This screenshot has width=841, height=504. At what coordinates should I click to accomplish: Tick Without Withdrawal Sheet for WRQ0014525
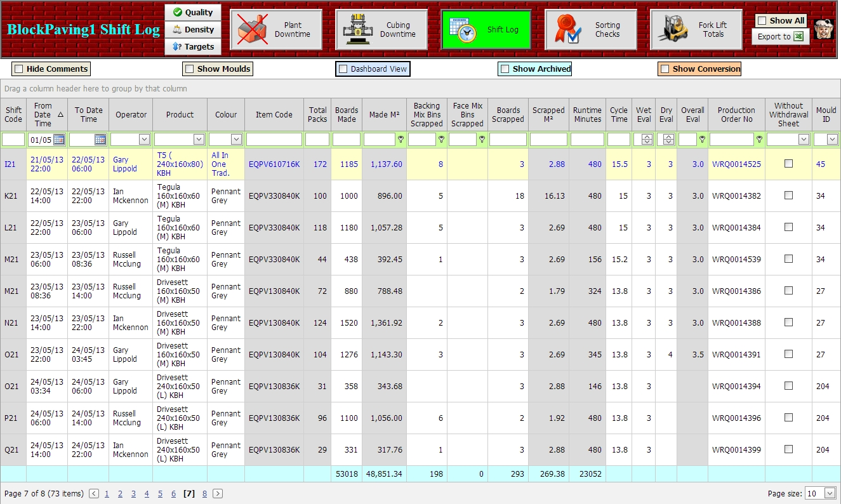pyautogui.click(x=788, y=163)
